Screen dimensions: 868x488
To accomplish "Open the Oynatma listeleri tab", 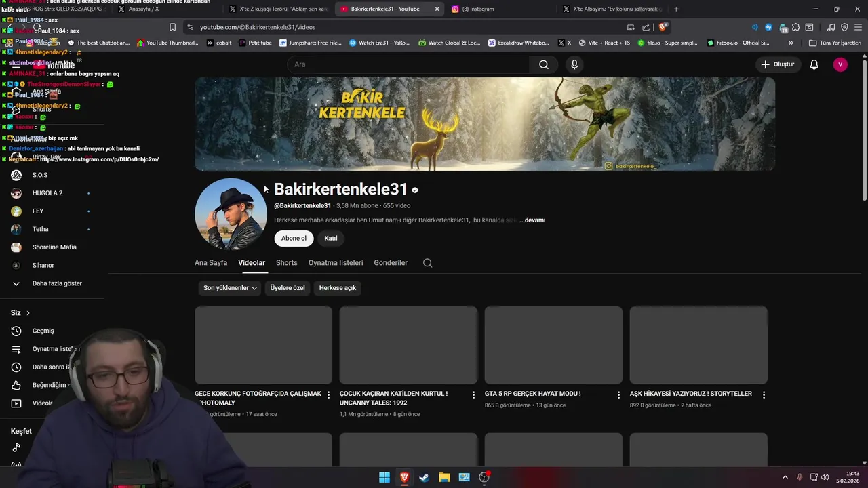I will 336,263.
